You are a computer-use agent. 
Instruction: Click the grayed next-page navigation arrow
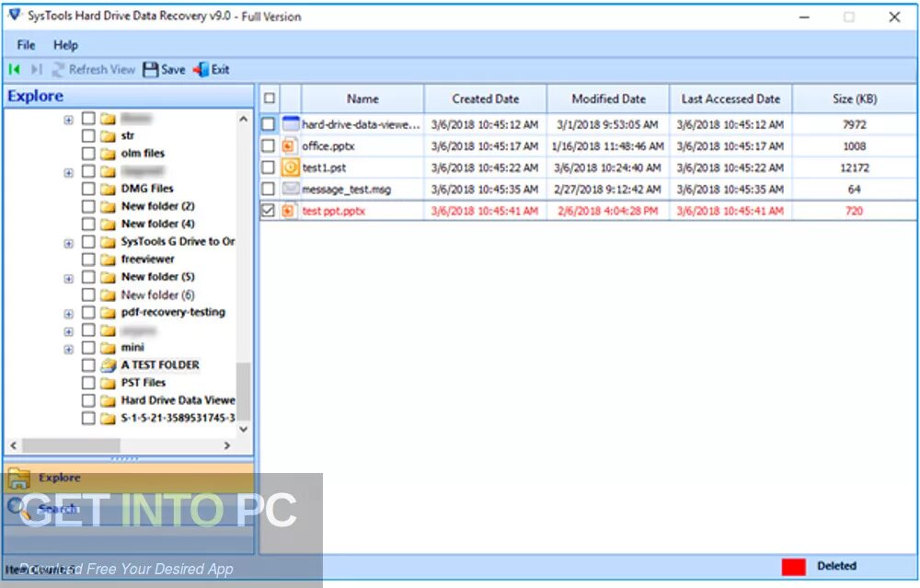coord(37,69)
